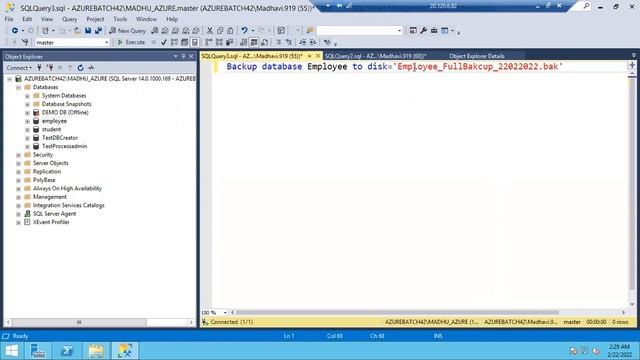Open the Tools menu

(x=120, y=19)
